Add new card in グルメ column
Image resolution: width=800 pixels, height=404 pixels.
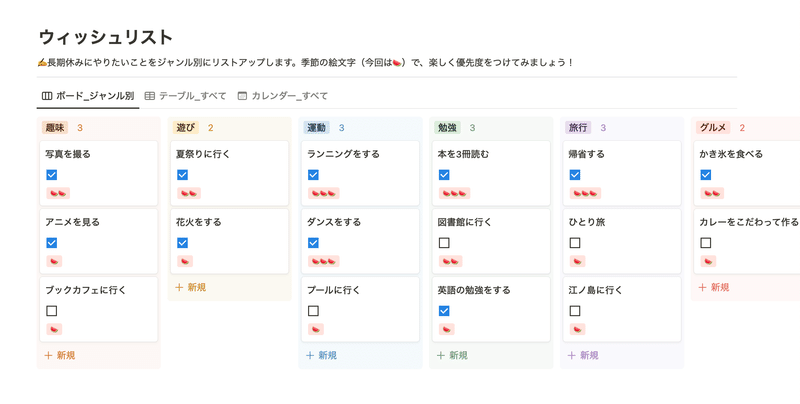tap(714, 288)
